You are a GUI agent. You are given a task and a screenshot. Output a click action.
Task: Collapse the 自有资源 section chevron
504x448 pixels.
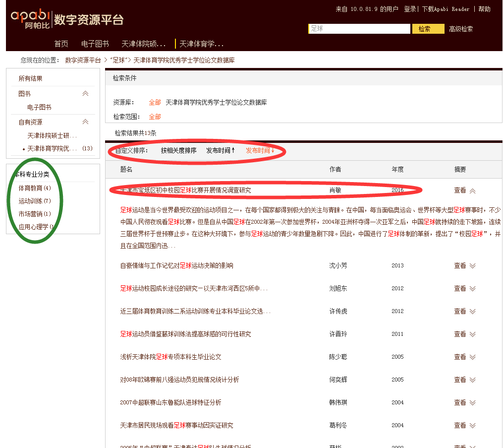pyautogui.click(x=85, y=122)
